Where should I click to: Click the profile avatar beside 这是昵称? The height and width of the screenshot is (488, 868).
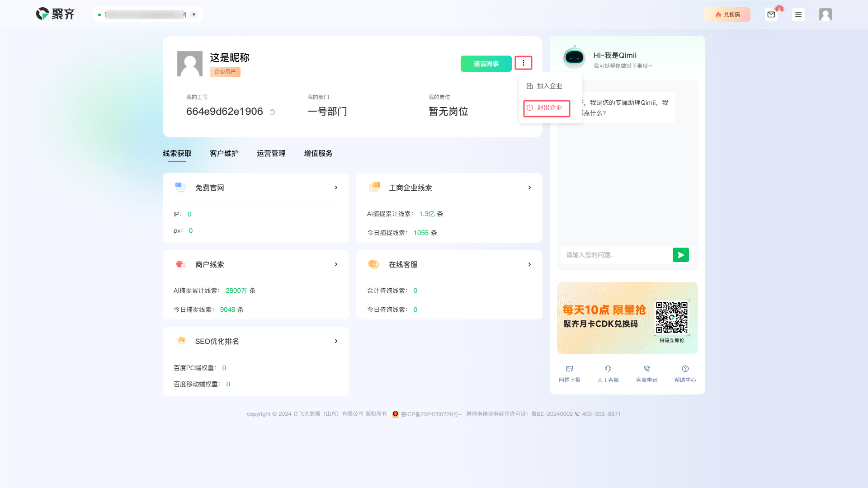pyautogui.click(x=190, y=64)
